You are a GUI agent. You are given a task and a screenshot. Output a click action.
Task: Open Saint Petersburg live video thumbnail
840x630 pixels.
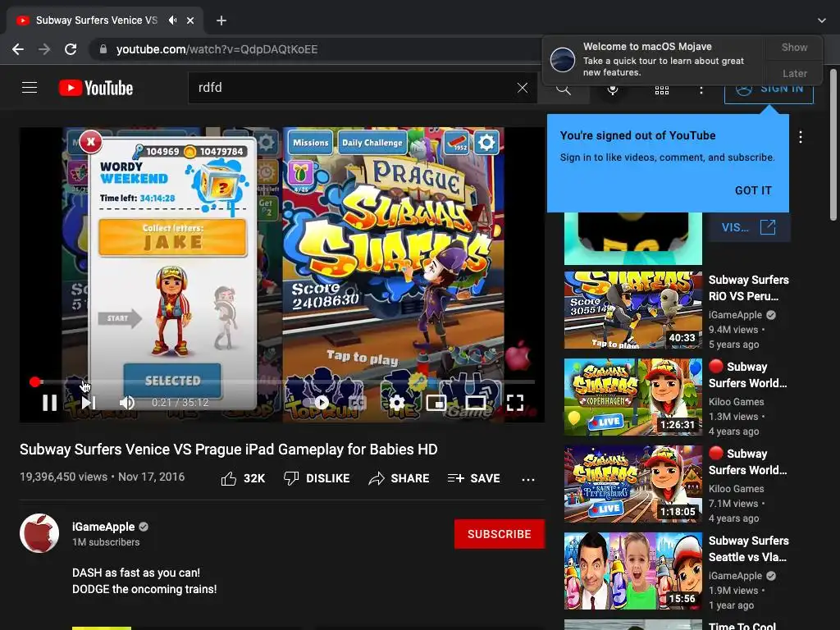[x=632, y=484]
